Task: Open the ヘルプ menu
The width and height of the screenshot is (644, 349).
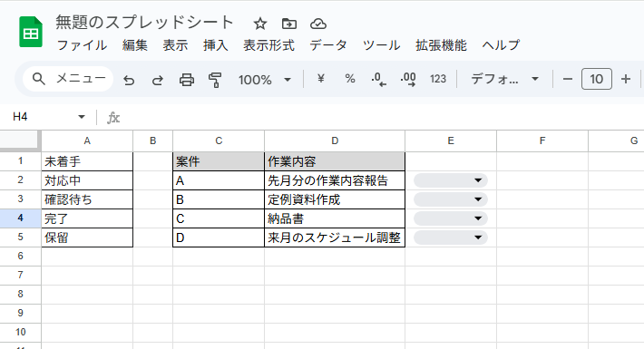Action: [501, 45]
